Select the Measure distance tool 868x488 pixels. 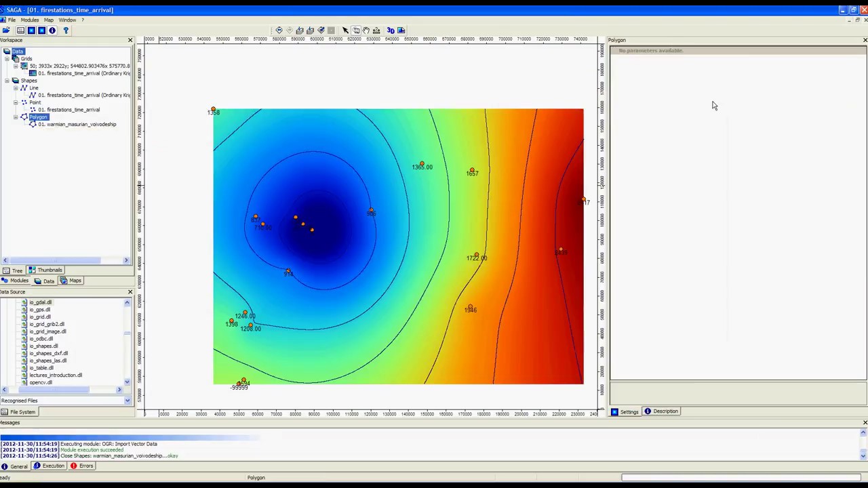pos(376,30)
